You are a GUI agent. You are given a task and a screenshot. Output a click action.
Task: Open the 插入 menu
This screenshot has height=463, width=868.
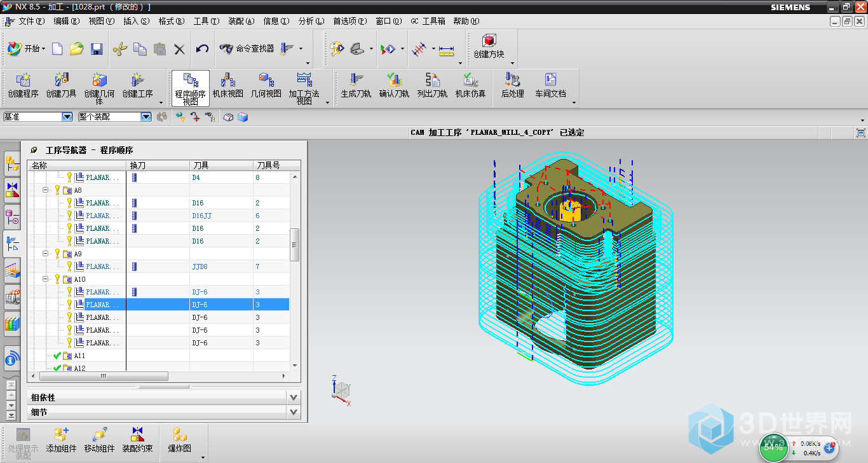pos(136,21)
